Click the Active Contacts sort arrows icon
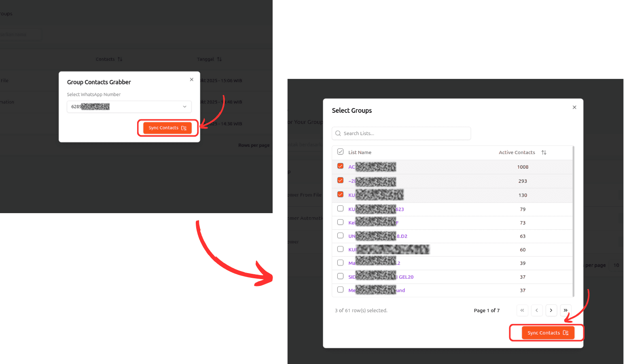The image size is (631, 364). click(544, 152)
